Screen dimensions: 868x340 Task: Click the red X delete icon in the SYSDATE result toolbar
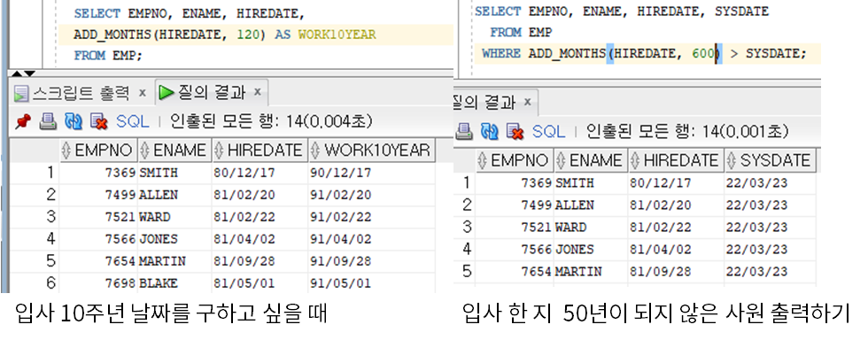(515, 132)
